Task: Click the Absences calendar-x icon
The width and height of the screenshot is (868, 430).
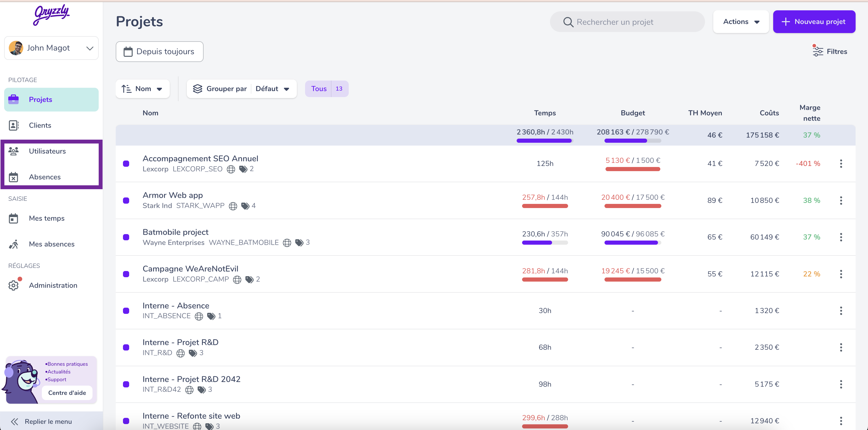Action: coord(13,177)
